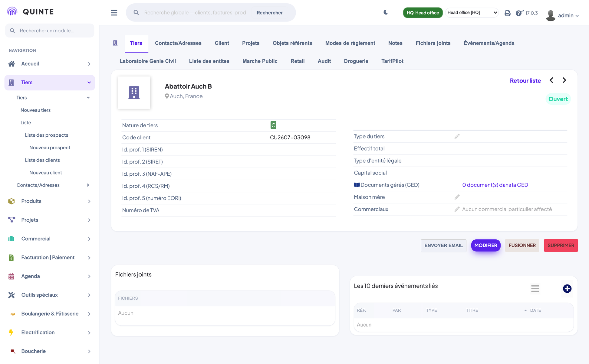Collapse the Tiers submenu triangle
The width and height of the screenshot is (589, 364).
click(88, 98)
